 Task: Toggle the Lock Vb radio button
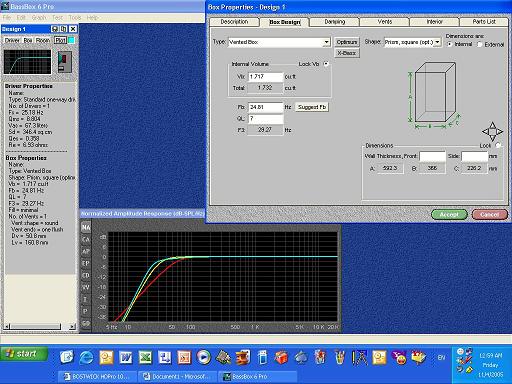(326, 64)
